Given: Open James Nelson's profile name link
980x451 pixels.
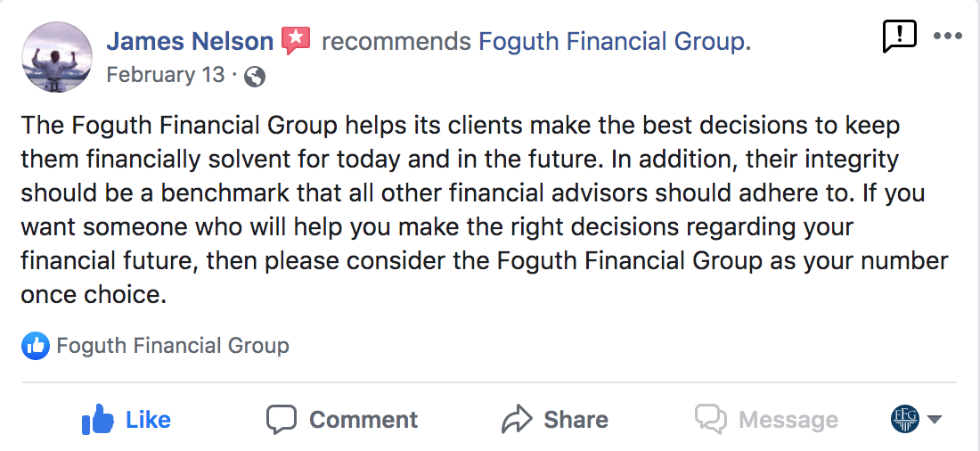Looking at the screenshot, I should (190, 41).
